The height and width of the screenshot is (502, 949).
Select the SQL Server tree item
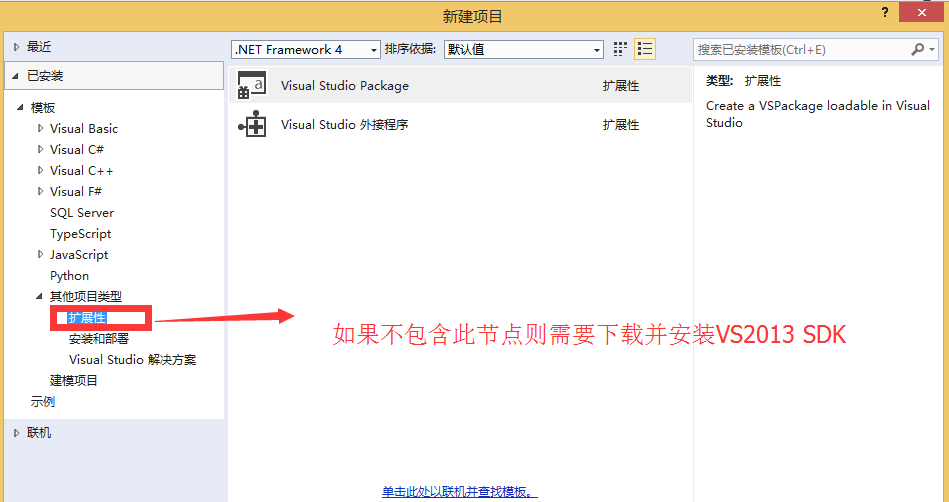(x=82, y=213)
